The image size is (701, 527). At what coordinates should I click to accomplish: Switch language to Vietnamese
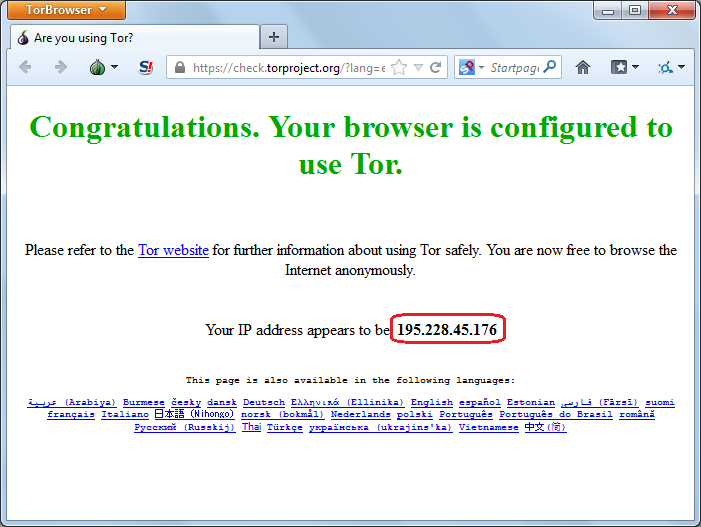[x=489, y=427]
